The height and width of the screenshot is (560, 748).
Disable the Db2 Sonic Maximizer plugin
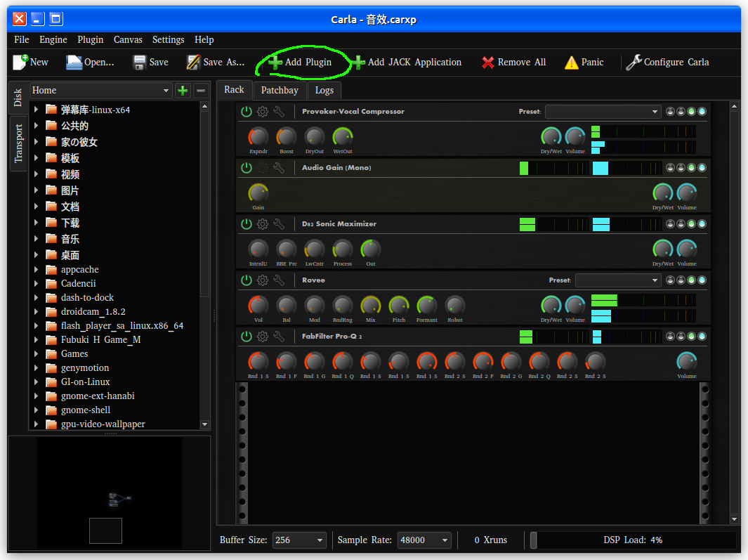coord(246,224)
